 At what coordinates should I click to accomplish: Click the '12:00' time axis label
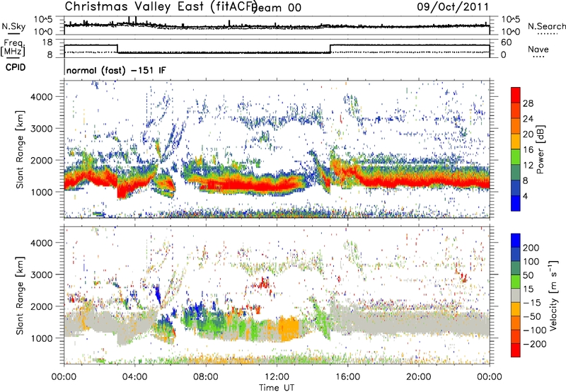[277, 377]
